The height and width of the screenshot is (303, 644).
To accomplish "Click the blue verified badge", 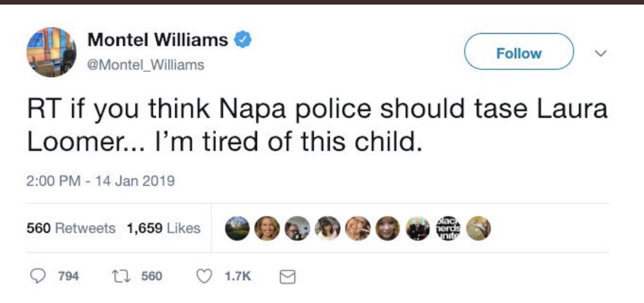I will tap(243, 41).
